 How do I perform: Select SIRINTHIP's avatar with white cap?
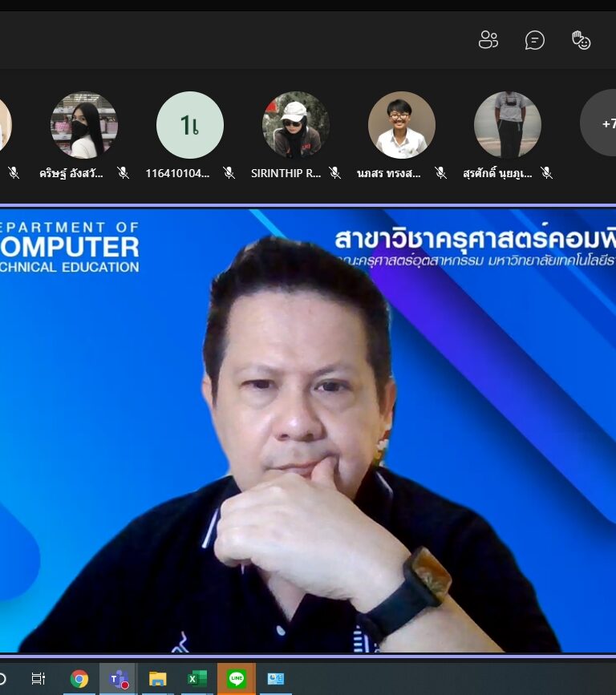point(296,125)
